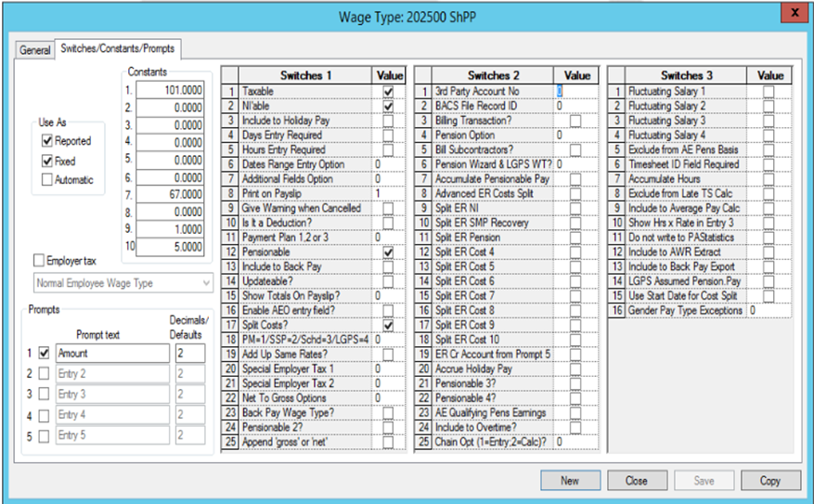Uncheck the Taxable switch

click(x=388, y=92)
